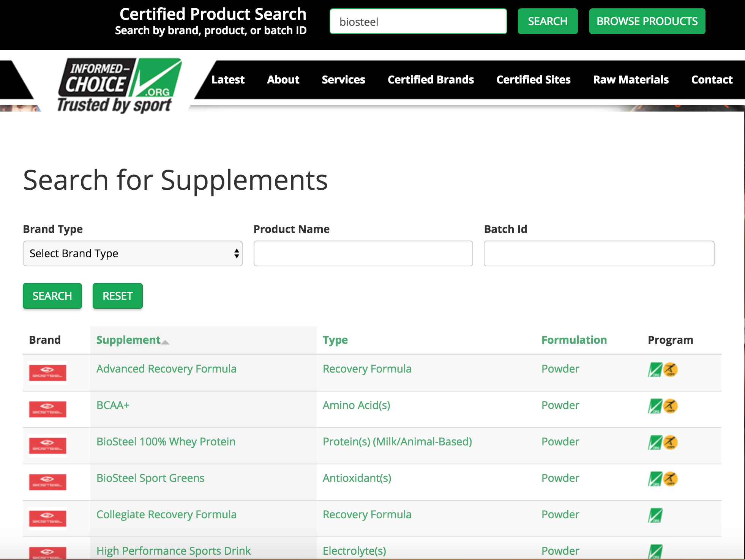Click Powder formulation in Collegiate Recovery Formula row
The image size is (745, 560).
point(560,514)
